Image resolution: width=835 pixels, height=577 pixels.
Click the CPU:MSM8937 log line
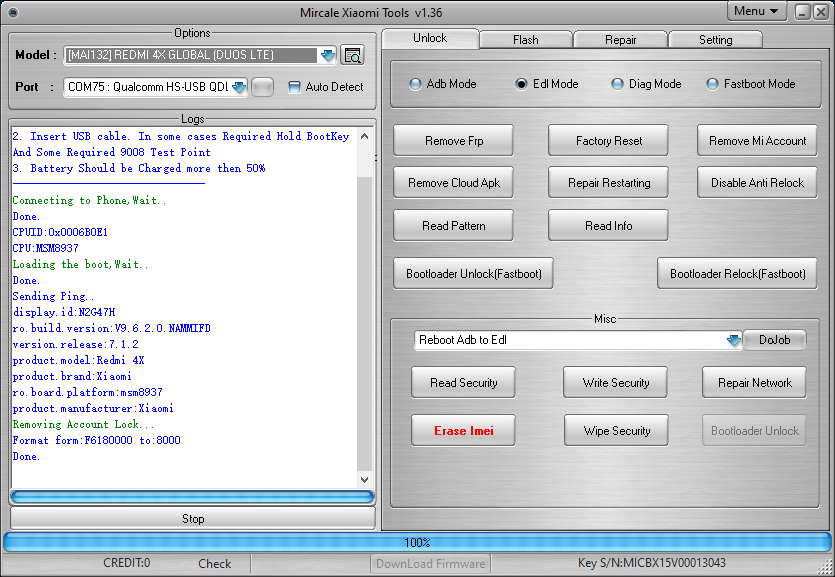[x=45, y=249]
